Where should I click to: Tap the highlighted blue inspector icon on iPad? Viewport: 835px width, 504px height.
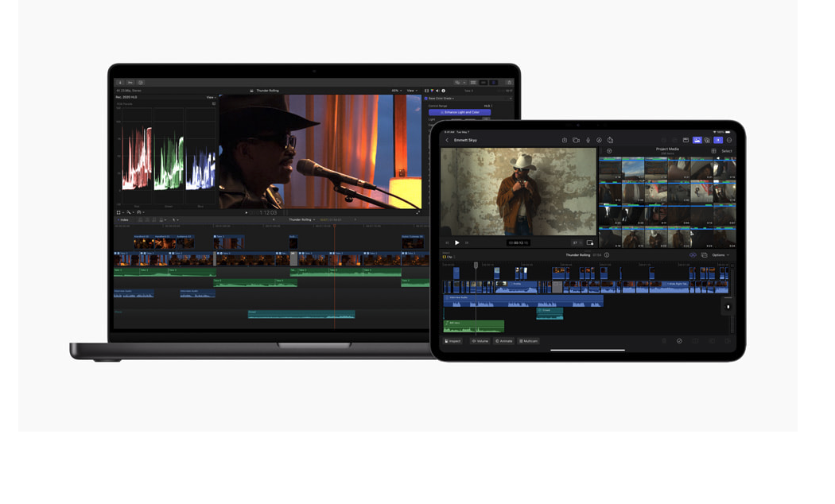coord(718,141)
